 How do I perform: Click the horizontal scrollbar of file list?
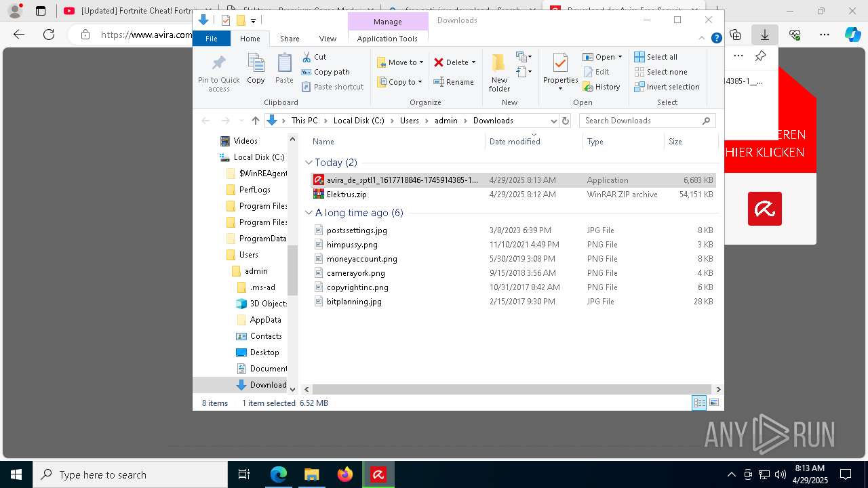click(x=513, y=390)
